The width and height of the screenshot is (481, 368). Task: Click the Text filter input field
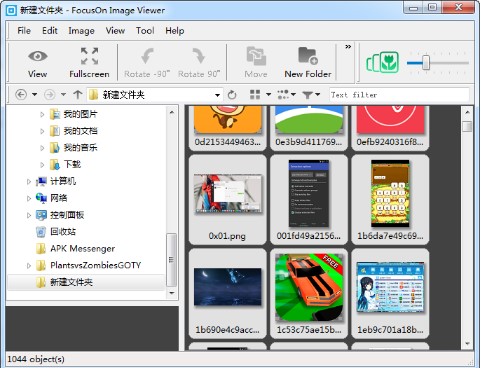pyautogui.click(x=399, y=95)
